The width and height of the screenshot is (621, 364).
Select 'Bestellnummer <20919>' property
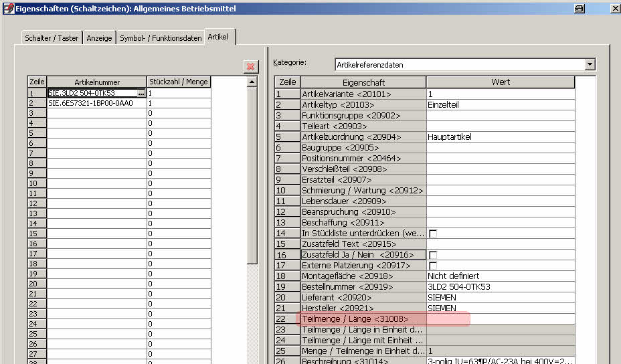(x=363, y=286)
